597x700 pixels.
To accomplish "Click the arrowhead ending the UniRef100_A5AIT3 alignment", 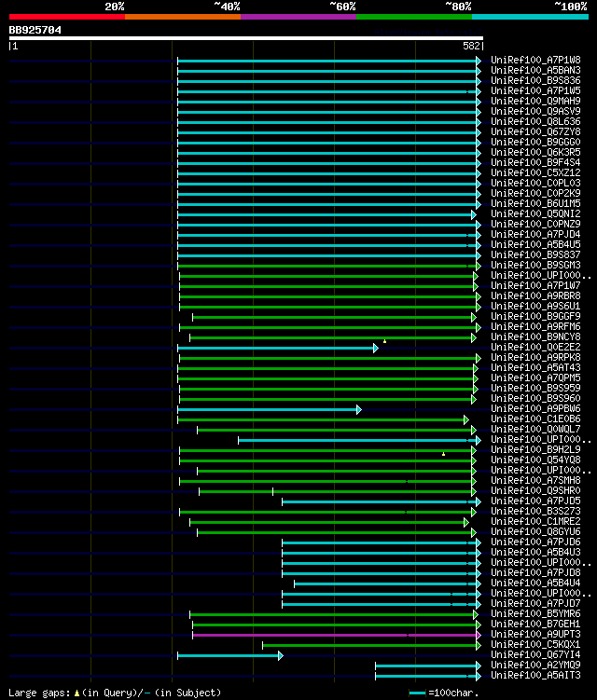I will [479, 677].
